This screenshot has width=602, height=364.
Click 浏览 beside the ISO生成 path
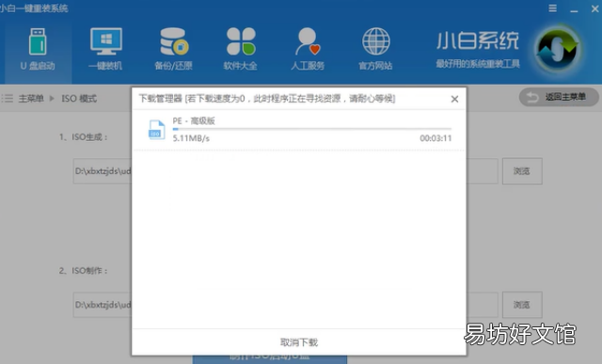click(522, 171)
